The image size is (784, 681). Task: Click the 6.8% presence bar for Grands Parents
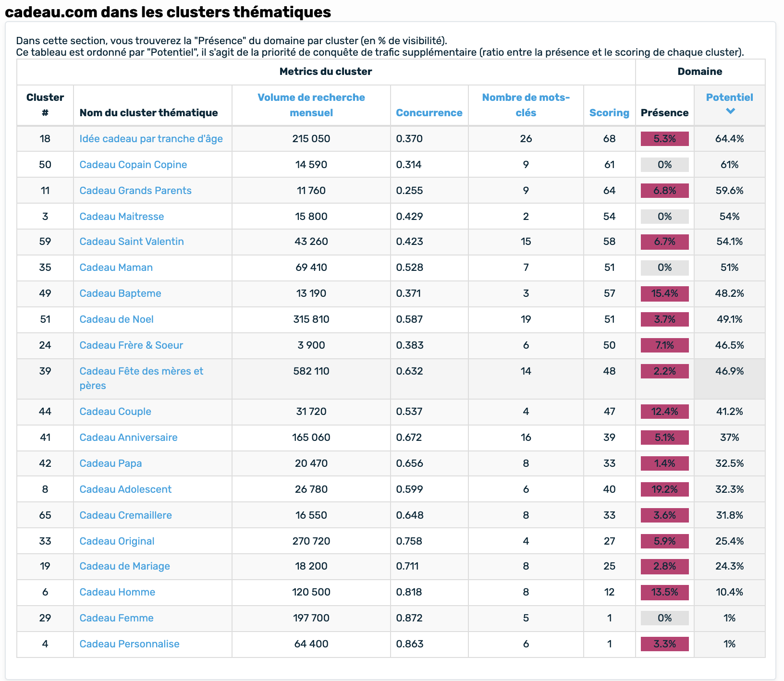tap(665, 191)
